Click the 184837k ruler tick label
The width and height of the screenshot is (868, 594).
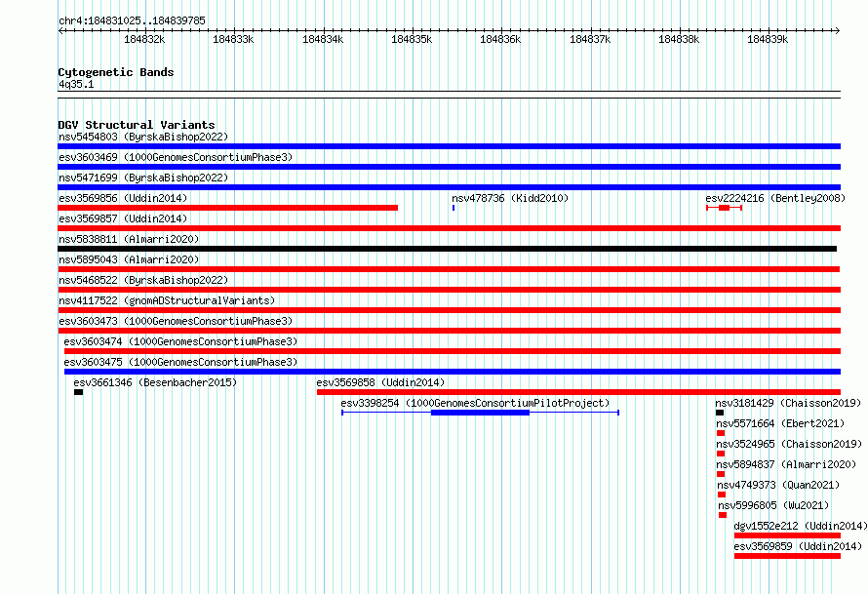[590, 39]
